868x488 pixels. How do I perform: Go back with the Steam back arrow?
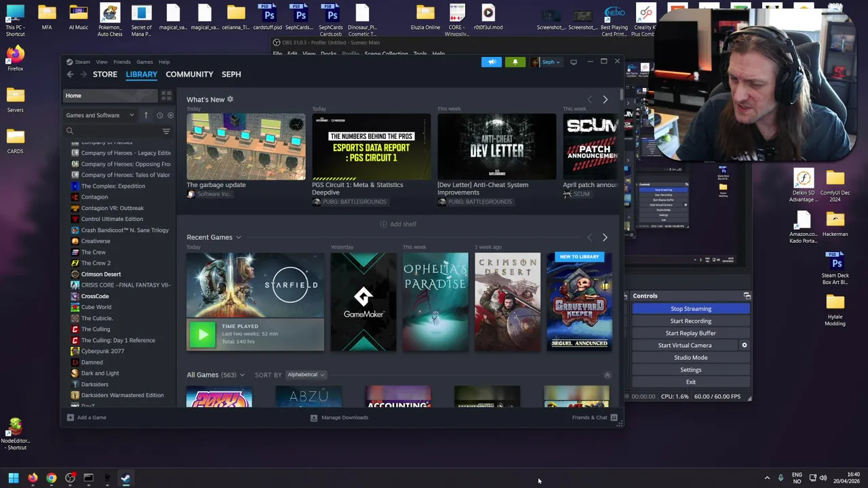pyautogui.click(x=70, y=75)
